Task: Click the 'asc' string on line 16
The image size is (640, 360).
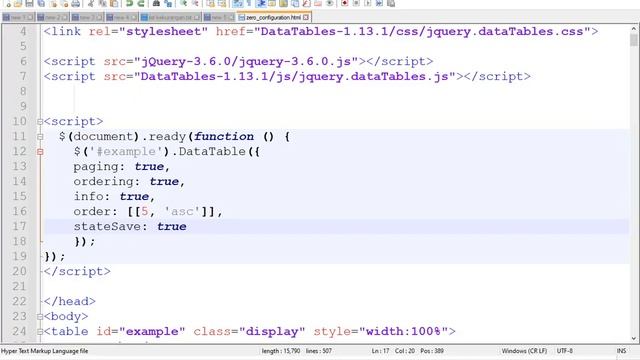Action: pos(182,212)
